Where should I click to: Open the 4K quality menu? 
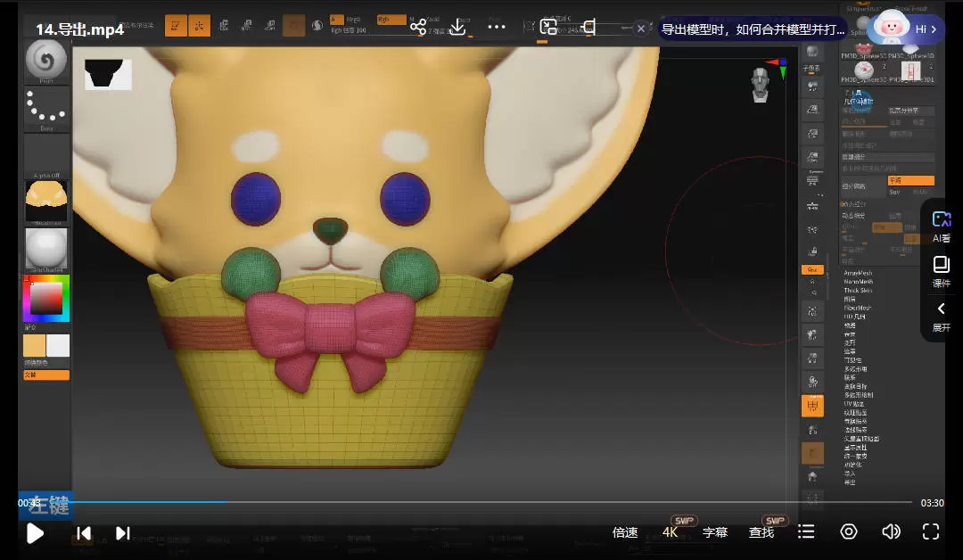(x=670, y=532)
